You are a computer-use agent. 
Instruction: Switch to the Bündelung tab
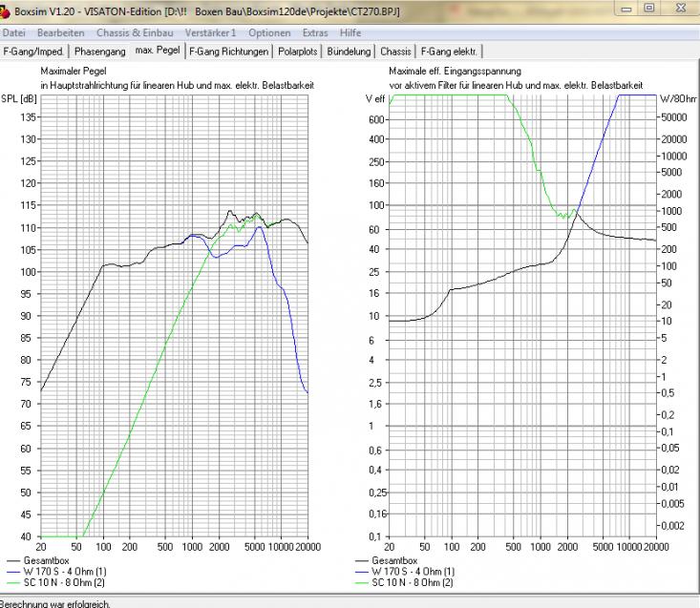[350, 51]
